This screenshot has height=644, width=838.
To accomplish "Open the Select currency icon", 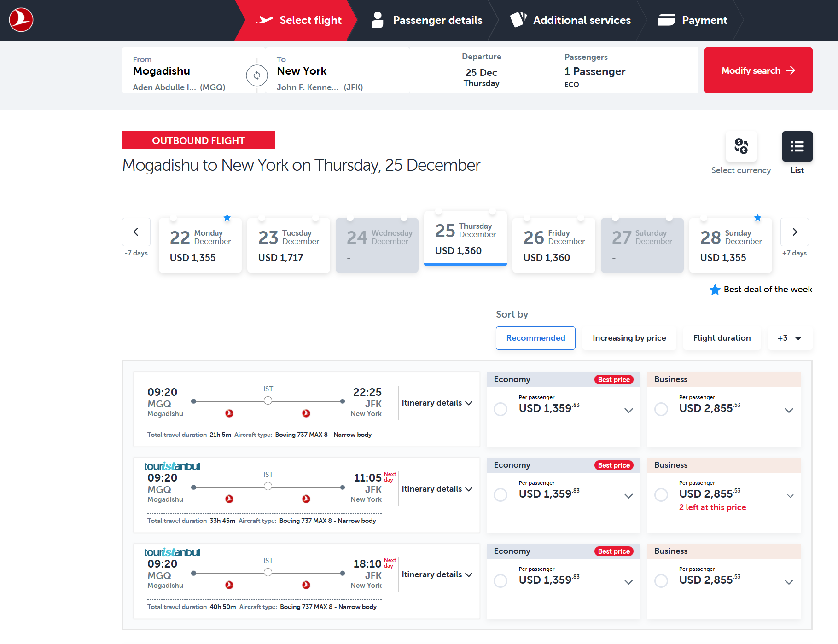I will coord(741,146).
